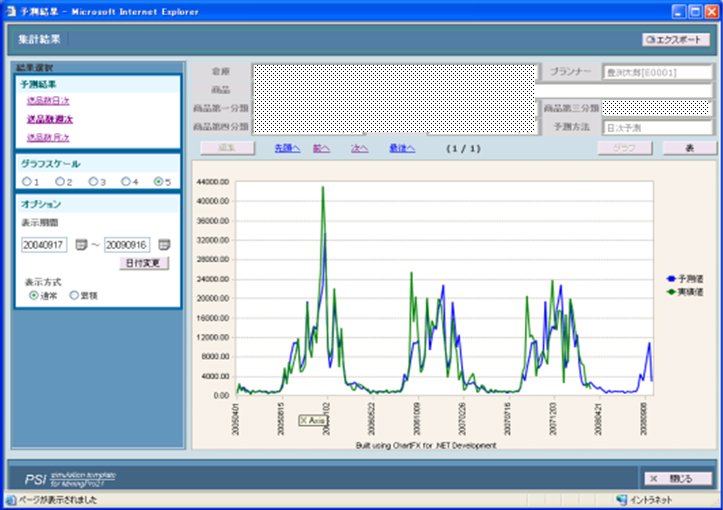Click the ページが表示されました status text
723x510 pixels.
tap(58, 500)
